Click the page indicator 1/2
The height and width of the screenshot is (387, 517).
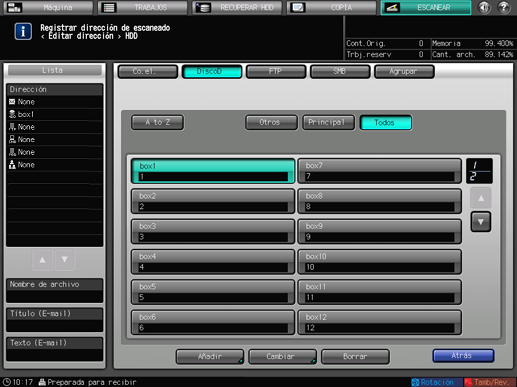479,171
